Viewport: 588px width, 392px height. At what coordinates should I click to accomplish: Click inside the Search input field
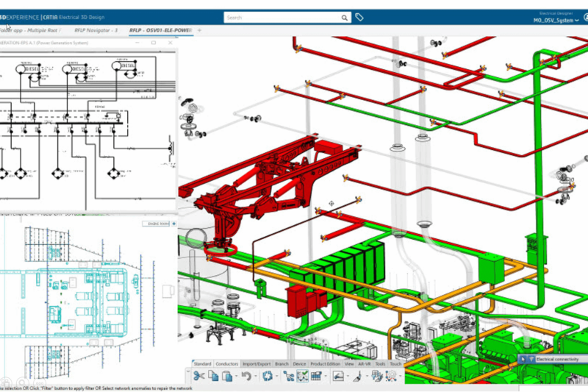(283, 18)
